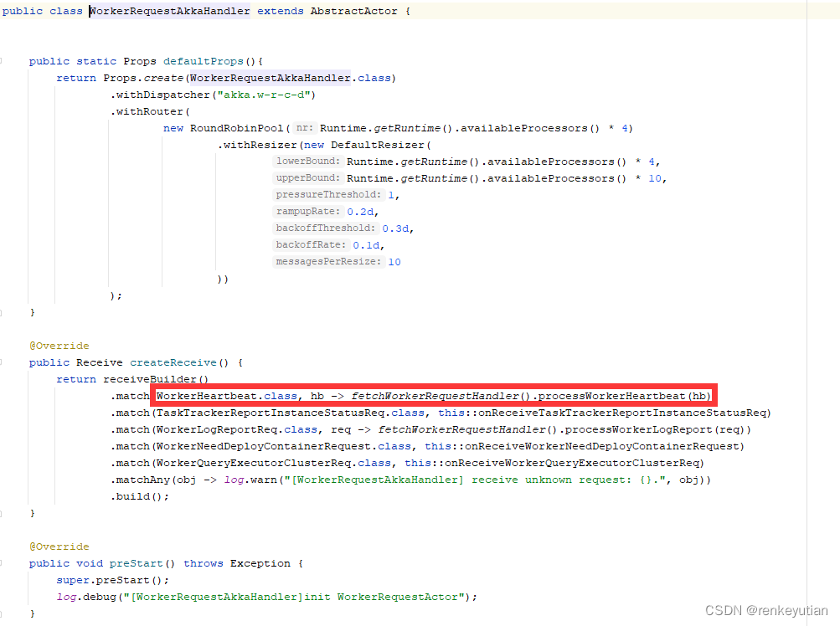This screenshot has width=840, height=626.
Task: Click the processWorkerLogReport method call
Action: (638, 429)
